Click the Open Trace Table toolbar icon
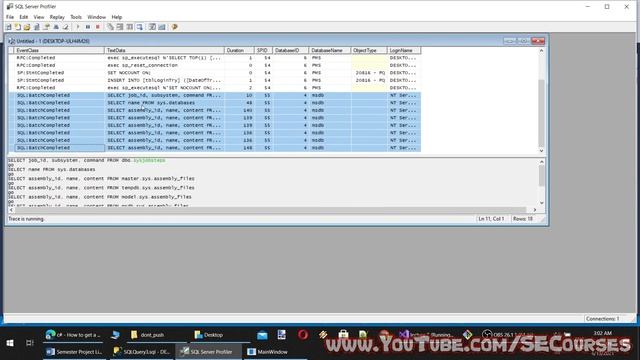Screen dimensions: 640x360 point(37,27)
